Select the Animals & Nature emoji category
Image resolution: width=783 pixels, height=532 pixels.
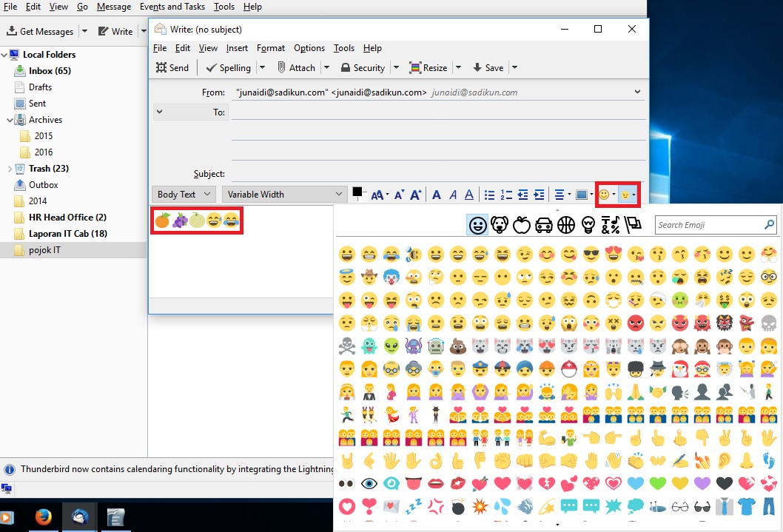coord(500,225)
